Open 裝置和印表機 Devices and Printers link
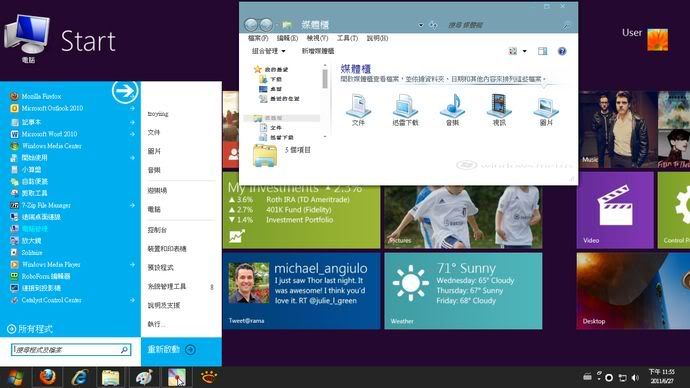The width and height of the screenshot is (690, 388). pyautogui.click(x=167, y=249)
